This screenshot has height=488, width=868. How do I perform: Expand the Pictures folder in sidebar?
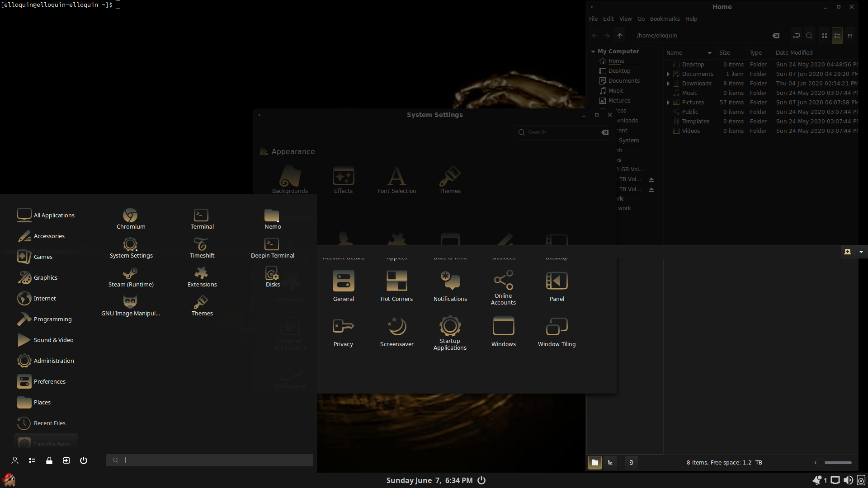[x=668, y=103]
